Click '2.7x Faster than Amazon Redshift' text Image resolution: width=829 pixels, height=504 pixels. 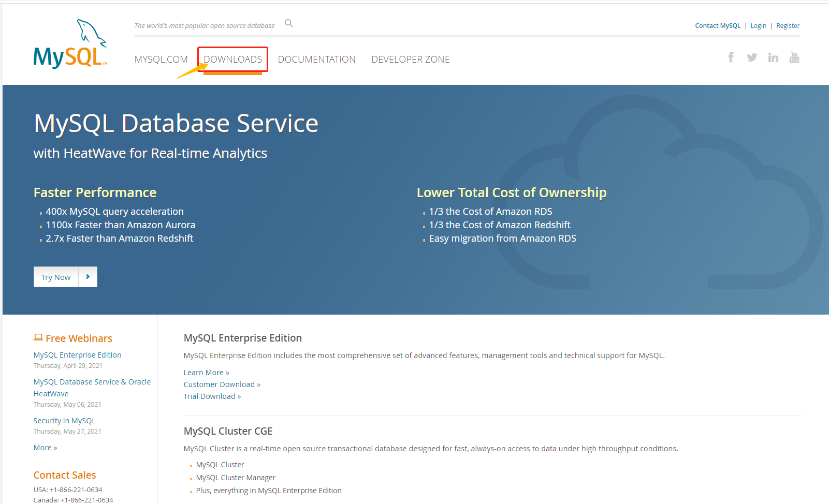[x=120, y=239]
